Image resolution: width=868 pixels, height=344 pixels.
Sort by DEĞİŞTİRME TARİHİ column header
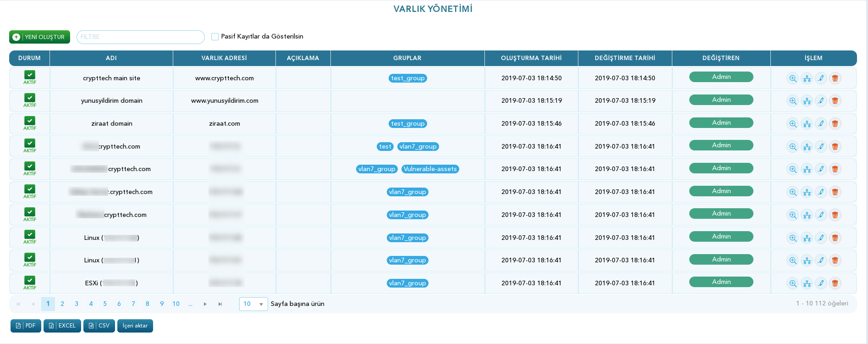coord(625,58)
